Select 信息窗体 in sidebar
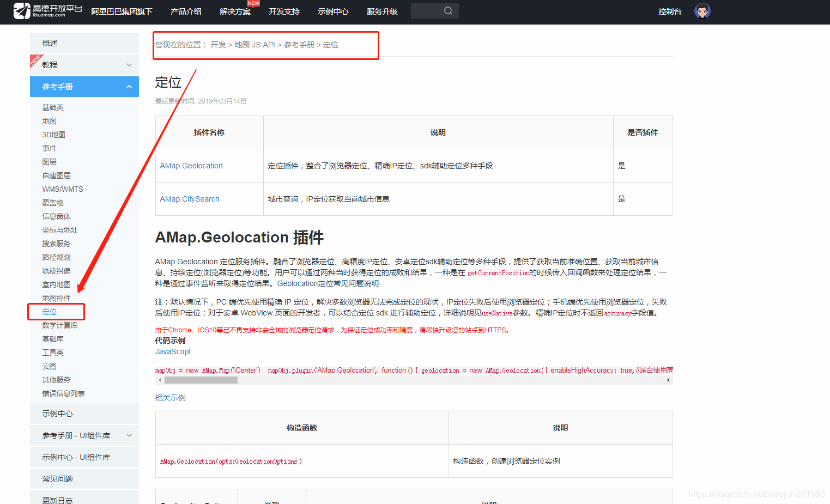830x504 pixels. point(56,216)
